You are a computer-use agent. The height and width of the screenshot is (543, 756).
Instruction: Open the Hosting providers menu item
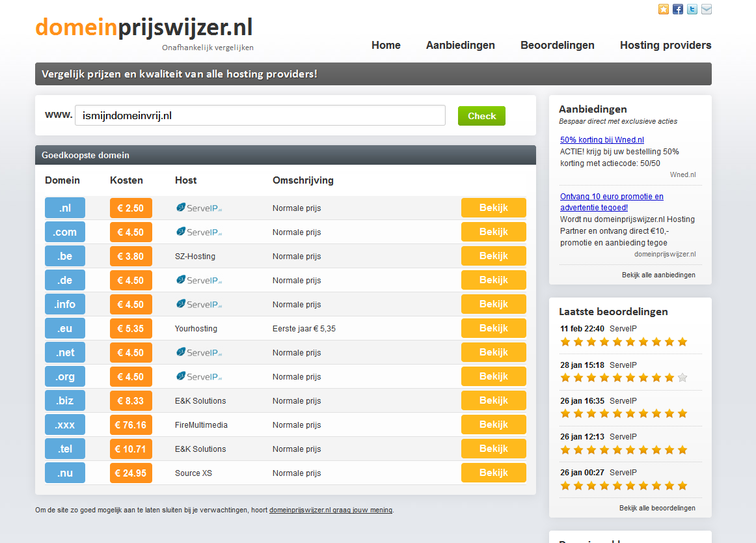tap(666, 46)
